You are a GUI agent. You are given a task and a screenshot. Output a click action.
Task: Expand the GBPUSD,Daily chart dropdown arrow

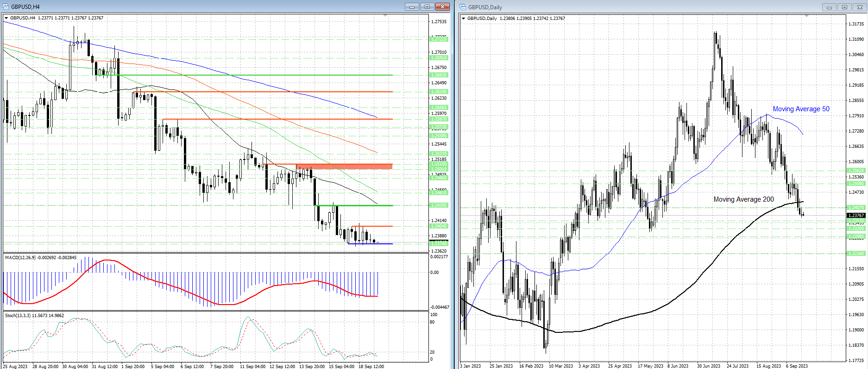tap(463, 19)
